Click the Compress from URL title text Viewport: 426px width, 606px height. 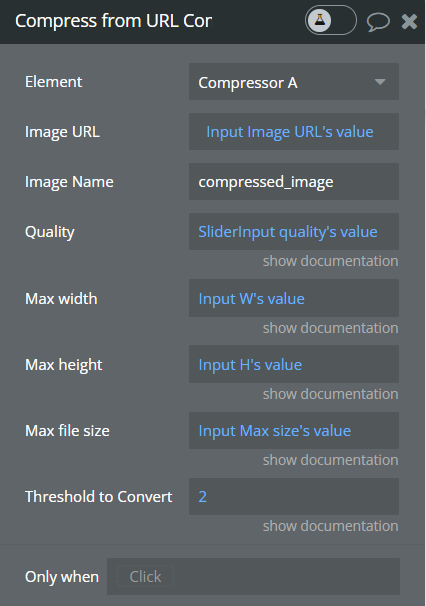(x=114, y=21)
